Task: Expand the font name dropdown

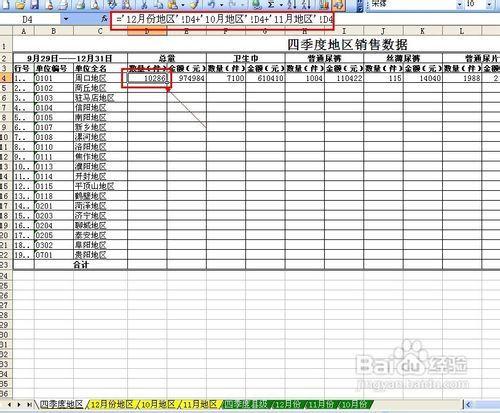Action: point(460,4)
